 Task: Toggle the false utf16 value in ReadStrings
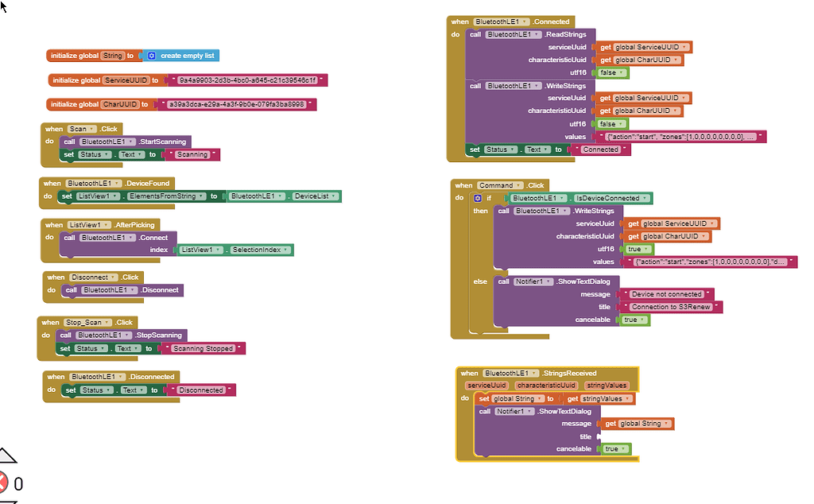[611, 72]
